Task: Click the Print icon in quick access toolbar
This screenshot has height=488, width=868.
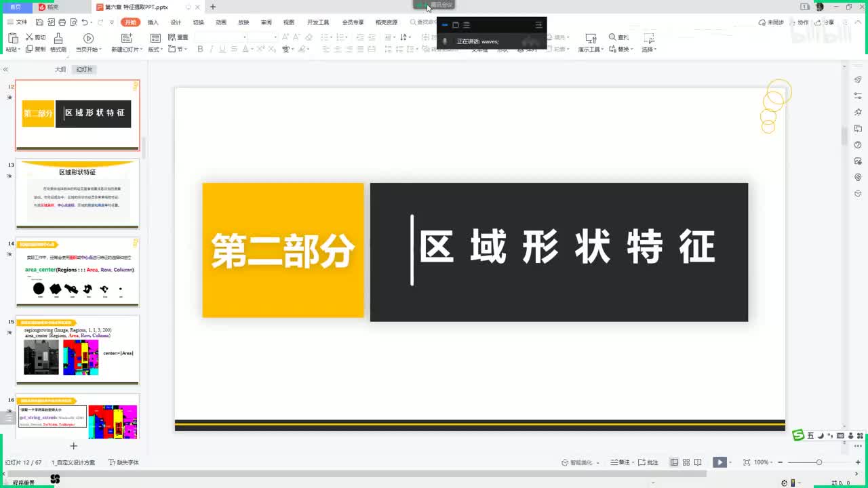Action: 61,22
